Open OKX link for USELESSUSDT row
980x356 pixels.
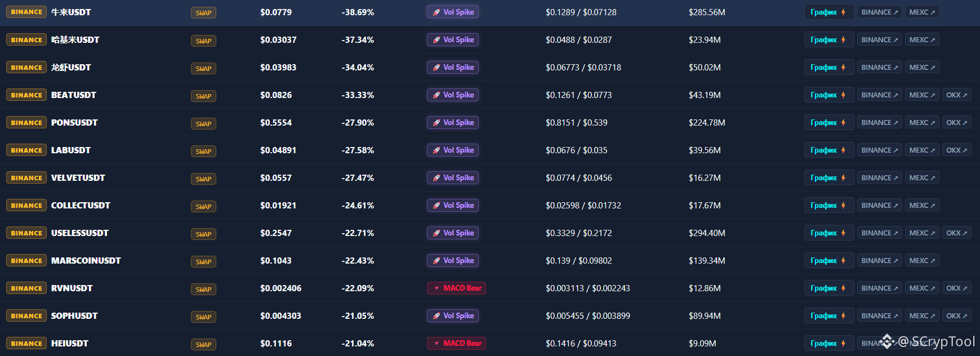pyautogui.click(x=956, y=233)
